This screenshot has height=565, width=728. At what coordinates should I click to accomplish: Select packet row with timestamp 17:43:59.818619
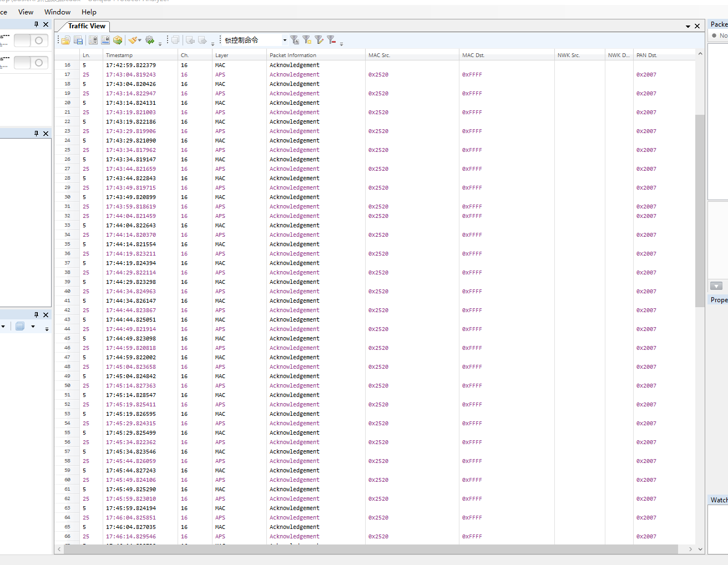click(375, 206)
